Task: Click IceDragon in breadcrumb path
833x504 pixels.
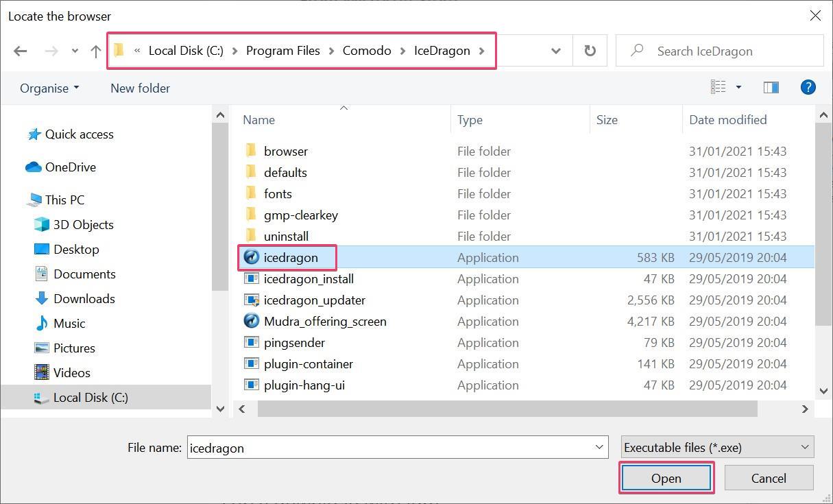Action: tap(442, 51)
